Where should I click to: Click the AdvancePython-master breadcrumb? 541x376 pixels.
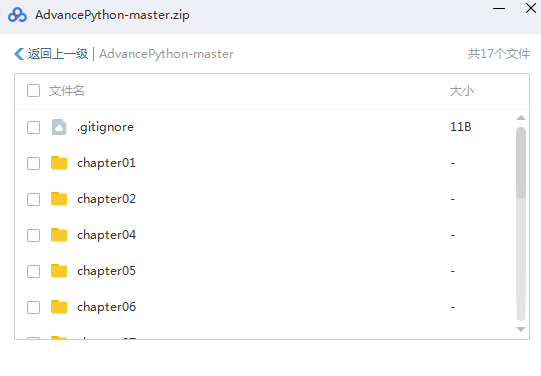click(x=166, y=54)
